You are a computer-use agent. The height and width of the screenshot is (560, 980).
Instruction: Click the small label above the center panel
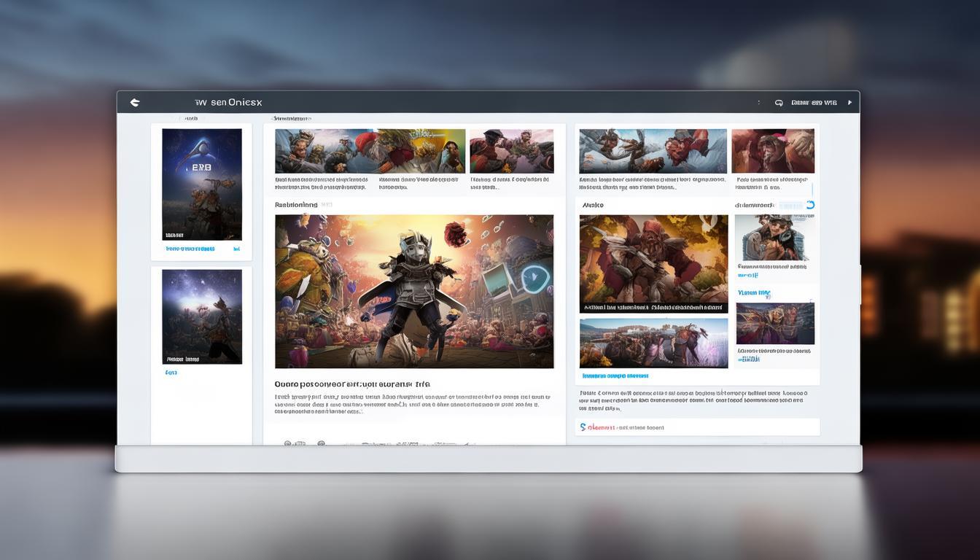coord(291,118)
